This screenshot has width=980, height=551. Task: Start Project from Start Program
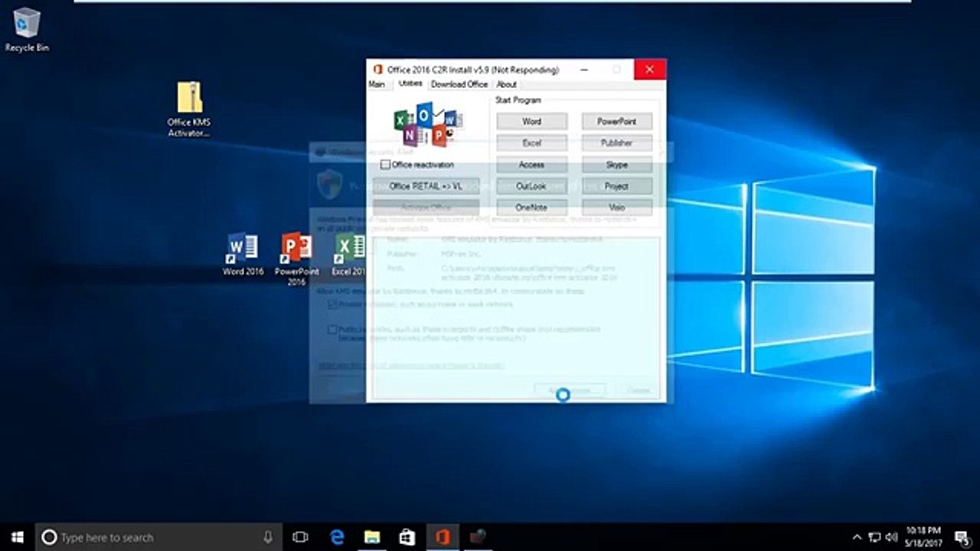tap(617, 186)
